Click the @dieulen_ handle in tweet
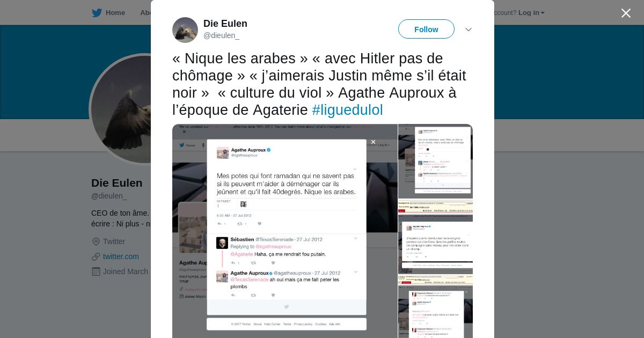Viewport: 644px width, 338px height. pos(221,35)
